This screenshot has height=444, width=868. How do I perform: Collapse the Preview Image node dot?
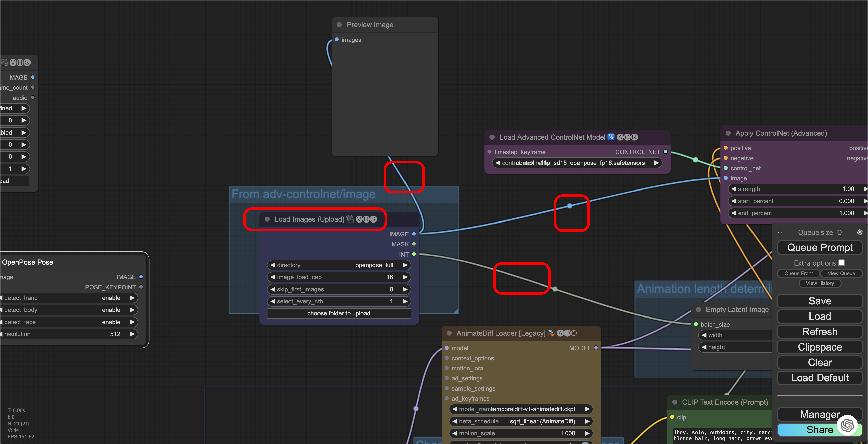(339, 25)
